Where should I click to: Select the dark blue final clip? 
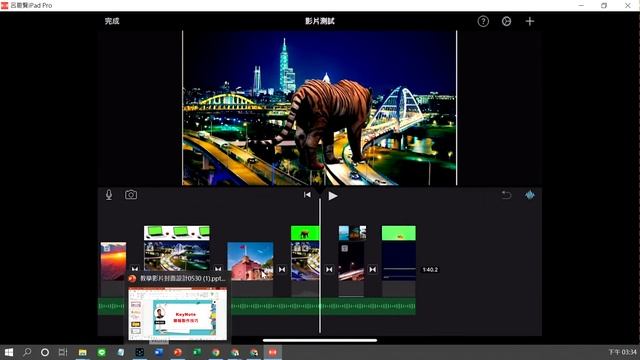(399, 261)
